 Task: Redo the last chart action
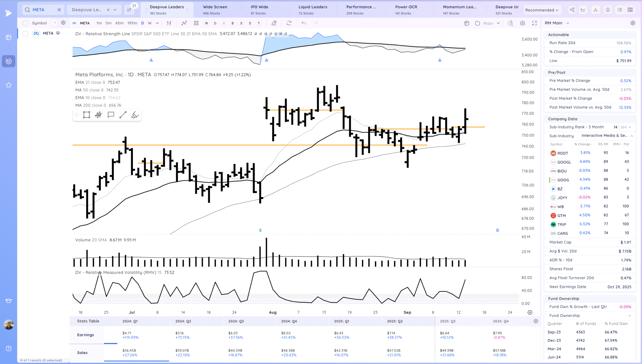pos(316,23)
